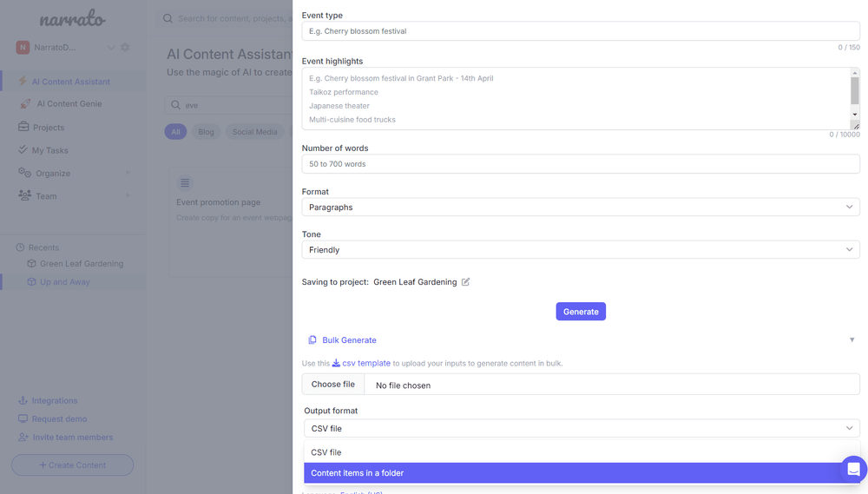The width and height of the screenshot is (868, 494).
Task: Go to Projects in sidebar
Action: [x=49, y=128]
